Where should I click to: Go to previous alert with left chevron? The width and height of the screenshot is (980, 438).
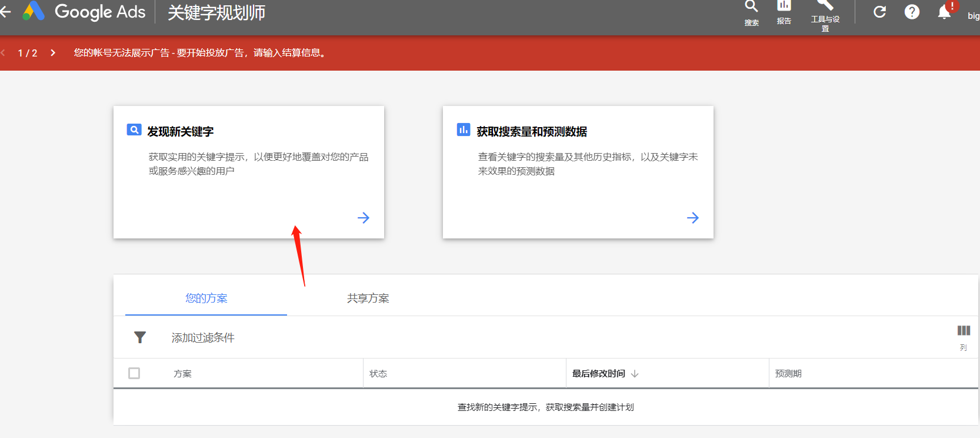point(3,53)
